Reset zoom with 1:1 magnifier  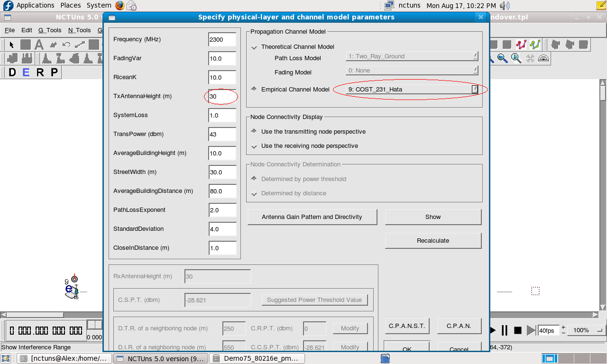pyautogui.click(x=516, y=58)
